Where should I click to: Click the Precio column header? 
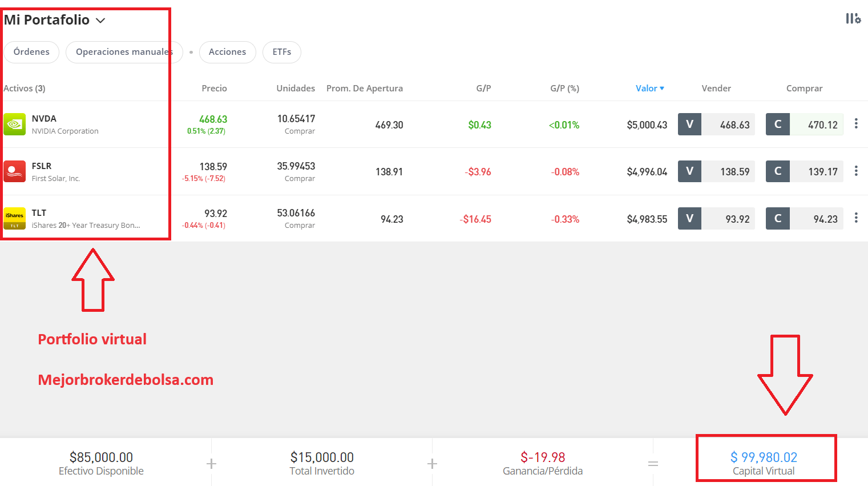(215, 88)
